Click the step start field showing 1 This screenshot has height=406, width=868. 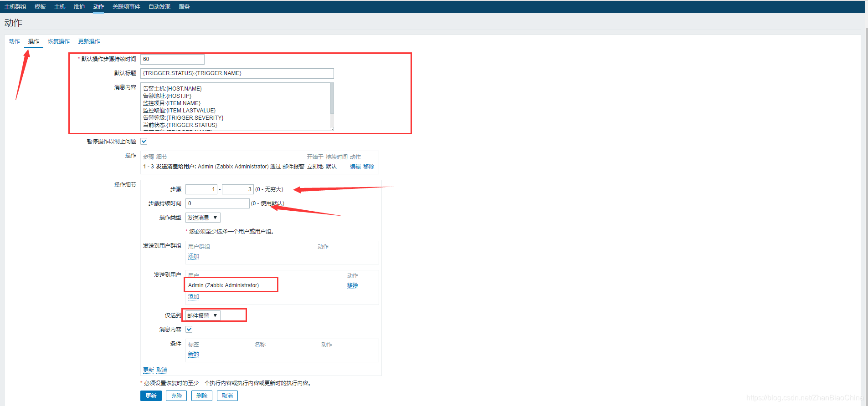tap(201, 189)
